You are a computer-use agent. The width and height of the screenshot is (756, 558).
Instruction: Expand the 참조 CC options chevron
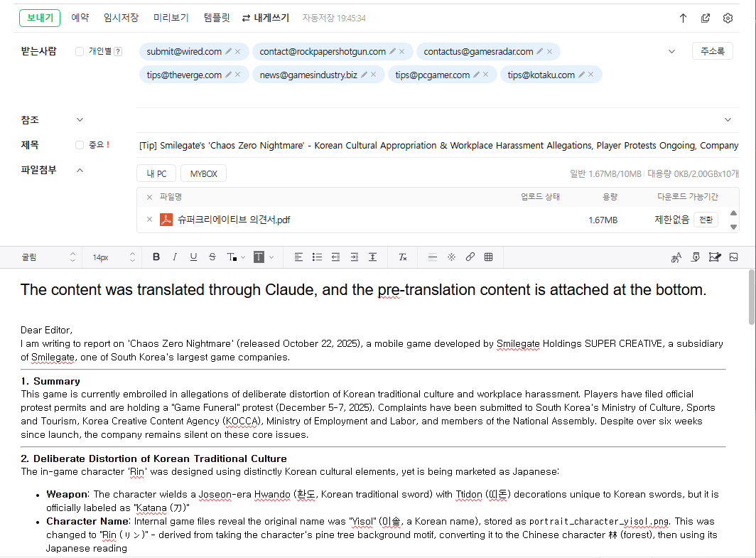[x=80, y=119]
